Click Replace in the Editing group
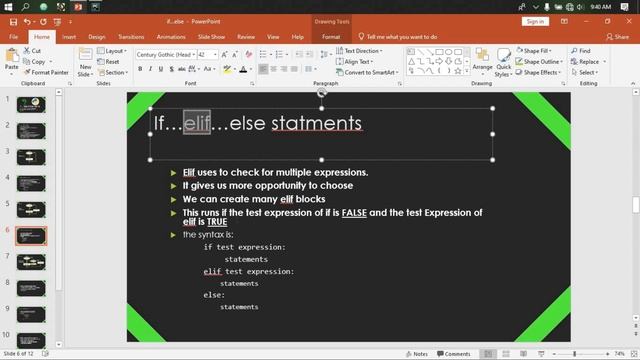640x360 pixels. [x=585, y=62]
